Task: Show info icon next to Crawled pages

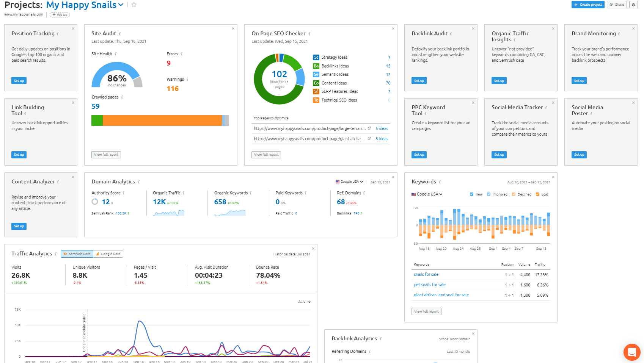Action: (122, 97)
